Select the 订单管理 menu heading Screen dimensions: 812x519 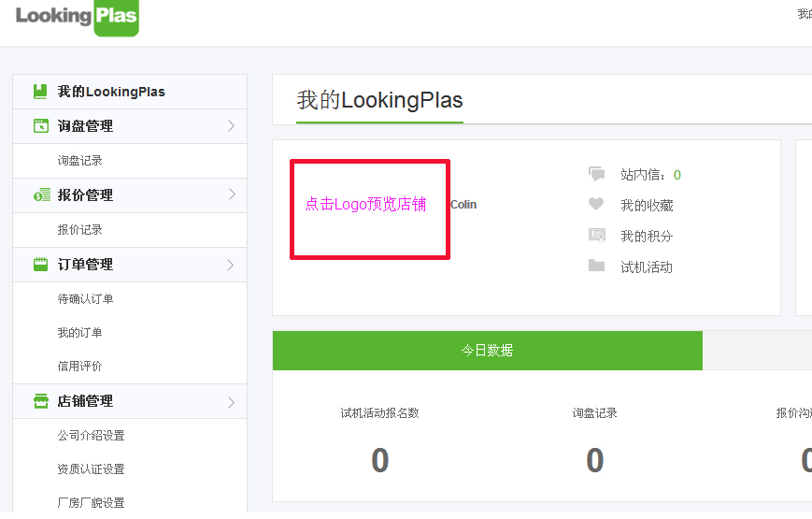130,265
